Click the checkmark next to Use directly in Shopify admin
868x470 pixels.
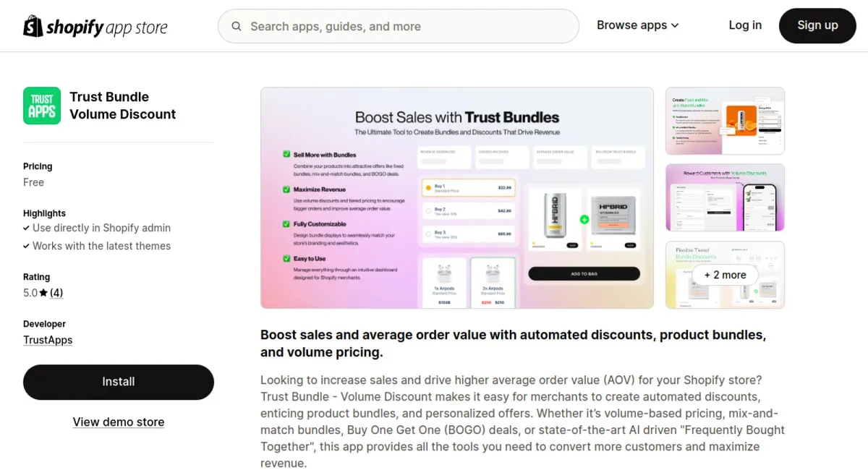[26, 228]
